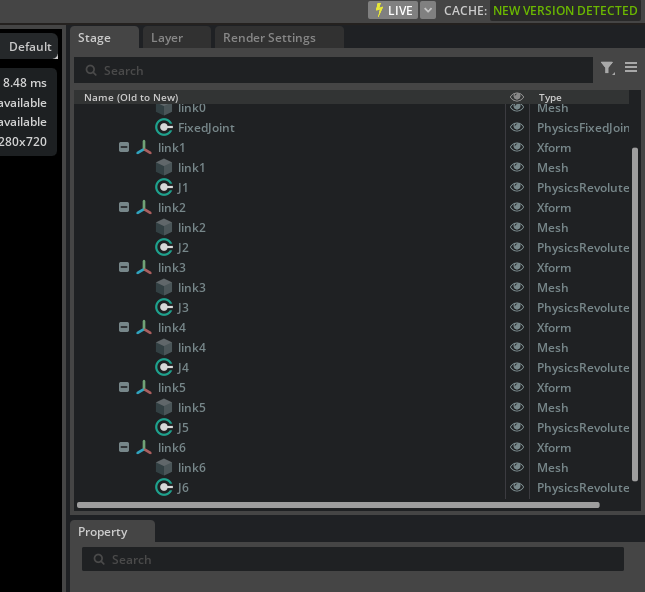Click the J1 revolute joint icon

(164, 187)
